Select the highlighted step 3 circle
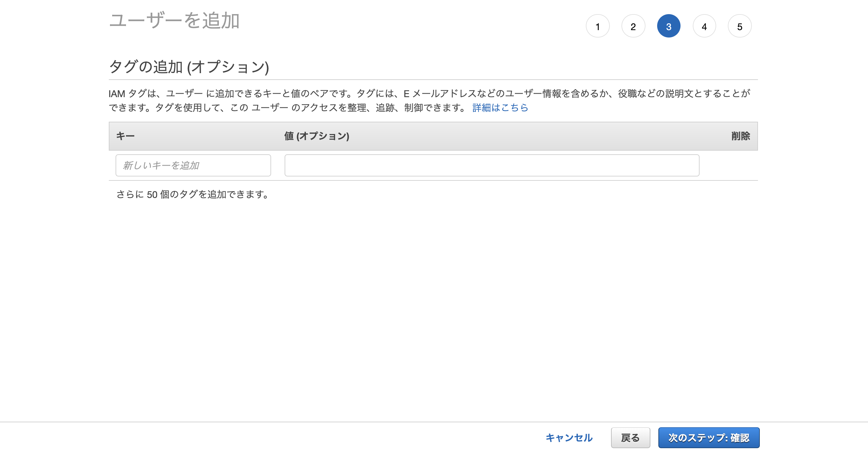The width and height of the screenshot is (868, 450). click(x=669, y=26)
